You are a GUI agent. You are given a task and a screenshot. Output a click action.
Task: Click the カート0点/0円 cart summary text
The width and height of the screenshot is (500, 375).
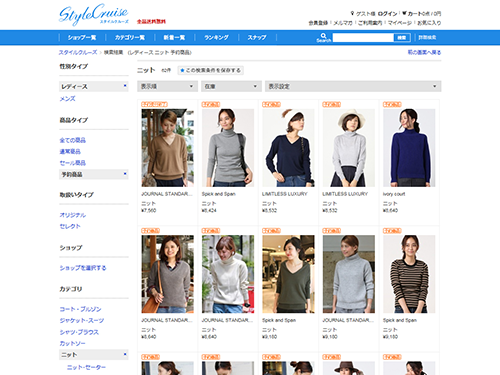424,14
